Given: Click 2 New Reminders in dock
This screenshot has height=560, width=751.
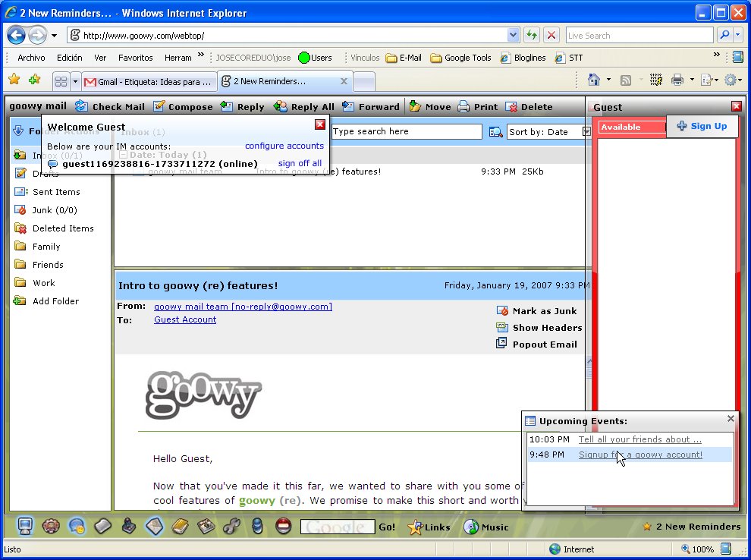Looking at the screenshot, I should click(x=692, y=527).
